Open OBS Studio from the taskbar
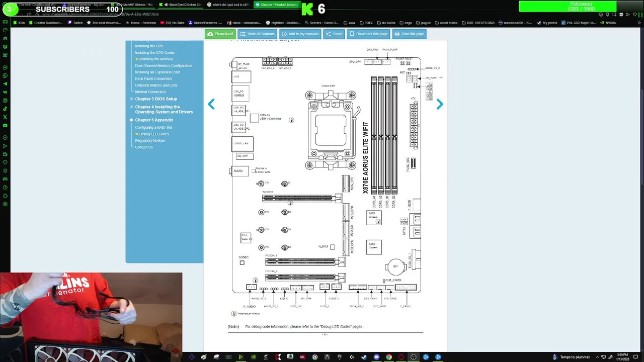This screenshot has width=644, height=362. pyautogui.click(x=414, y=357)
